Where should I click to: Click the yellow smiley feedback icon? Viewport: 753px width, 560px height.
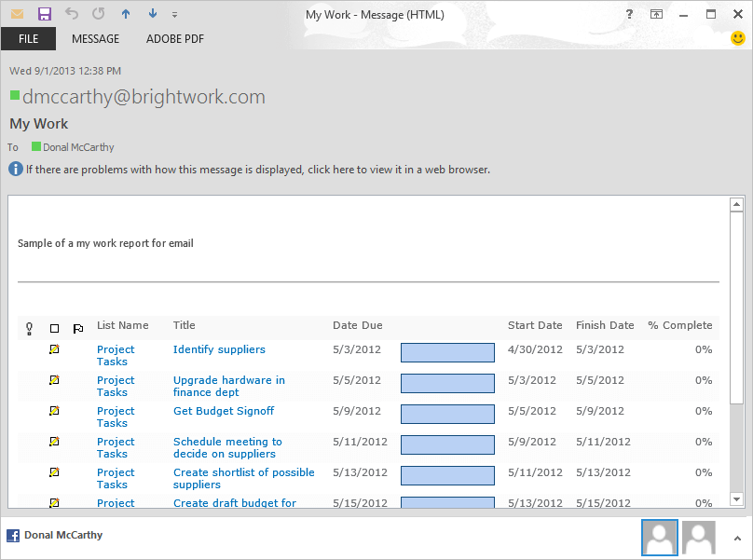738,39
